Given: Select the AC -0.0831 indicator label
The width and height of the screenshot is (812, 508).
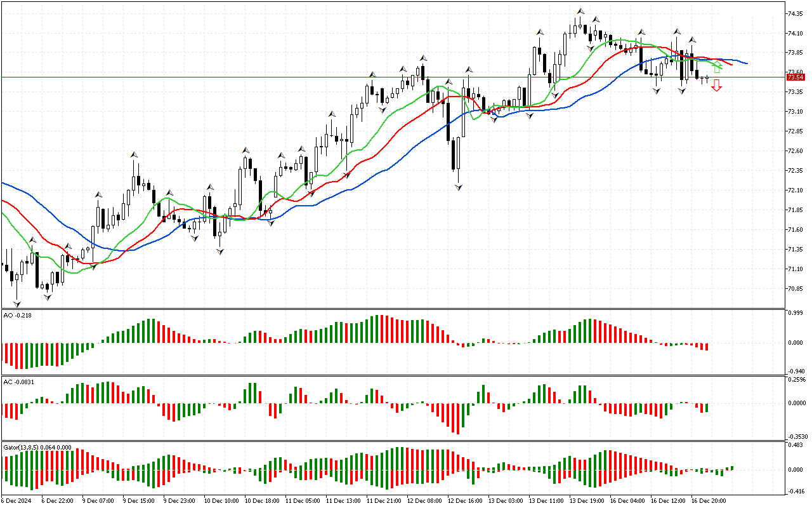Looking at the screenshot, I should click(19, 382).
